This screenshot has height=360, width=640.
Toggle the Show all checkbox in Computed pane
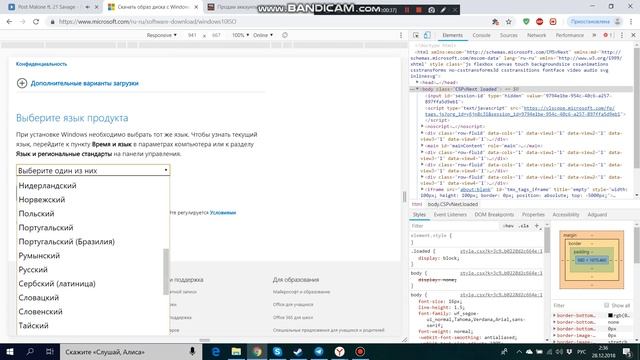pos(607,305)
